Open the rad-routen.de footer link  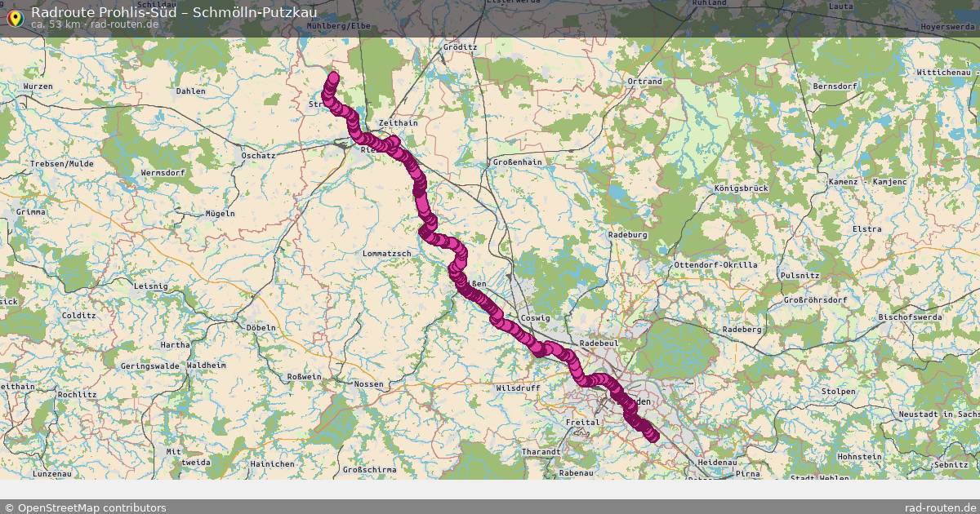click(x=940, y=507)
